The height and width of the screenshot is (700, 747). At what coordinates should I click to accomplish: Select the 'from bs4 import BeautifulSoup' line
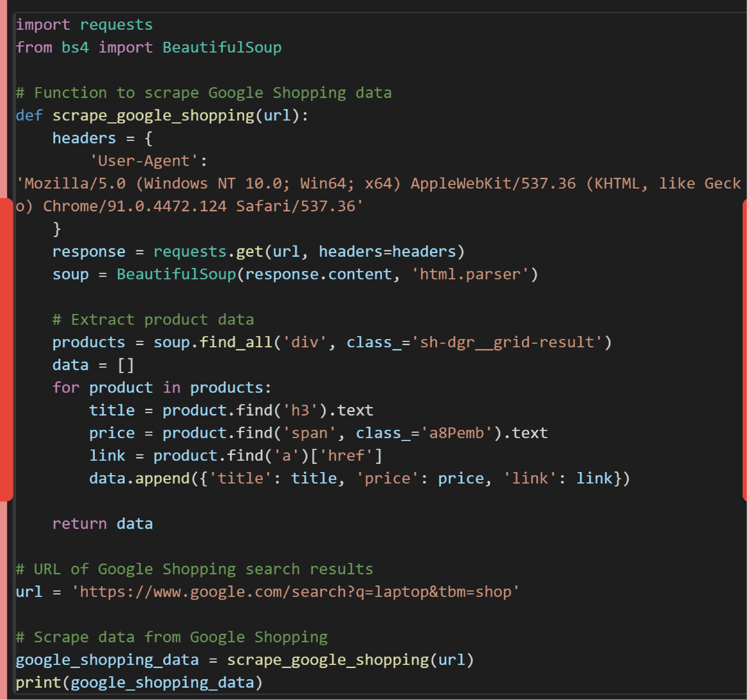(149, 48)
